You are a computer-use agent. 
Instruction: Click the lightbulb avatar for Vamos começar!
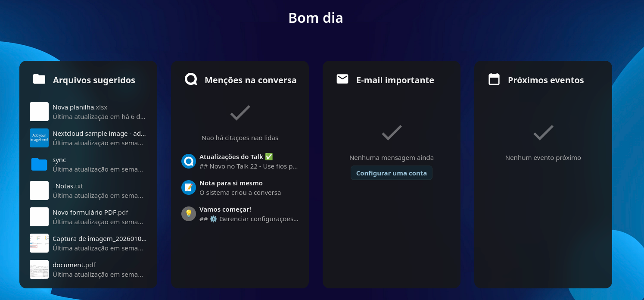(189, 214)
